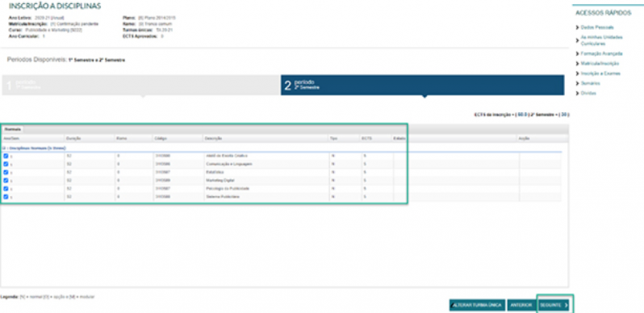Open the Dados Pessoais quick link

(x=597, y=27)
